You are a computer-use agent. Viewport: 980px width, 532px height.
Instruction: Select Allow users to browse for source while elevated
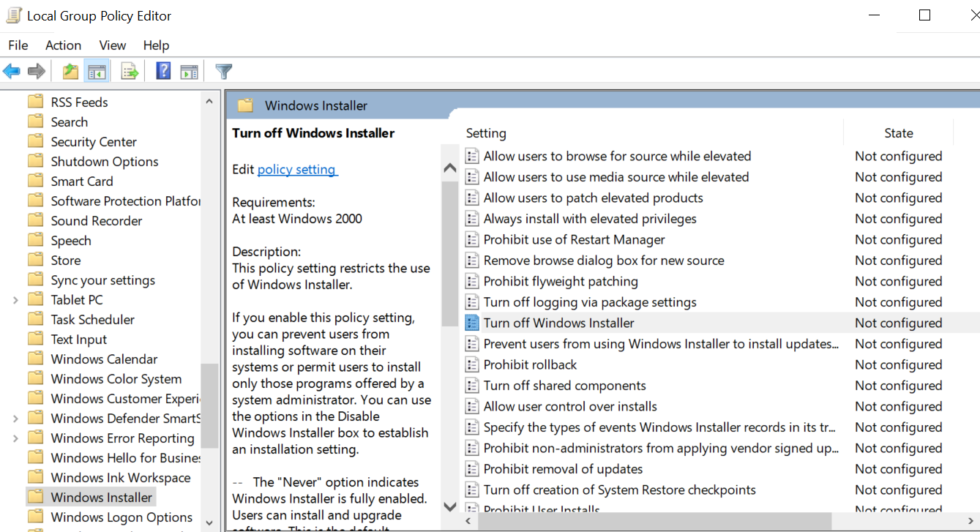618,156
